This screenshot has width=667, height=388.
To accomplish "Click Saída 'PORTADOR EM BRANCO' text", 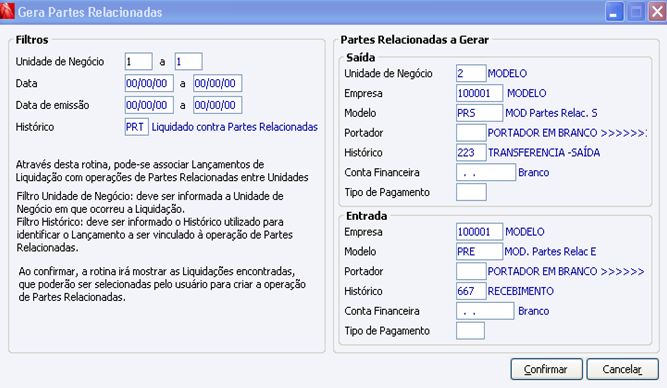I will coord(567,133).
